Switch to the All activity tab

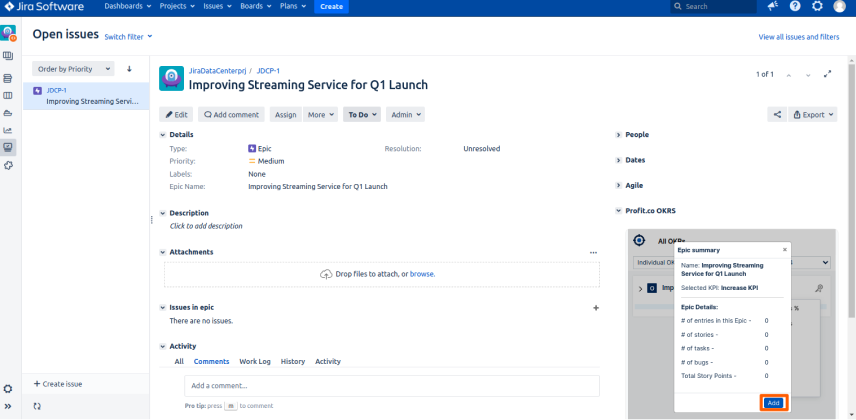click(179, 362)
